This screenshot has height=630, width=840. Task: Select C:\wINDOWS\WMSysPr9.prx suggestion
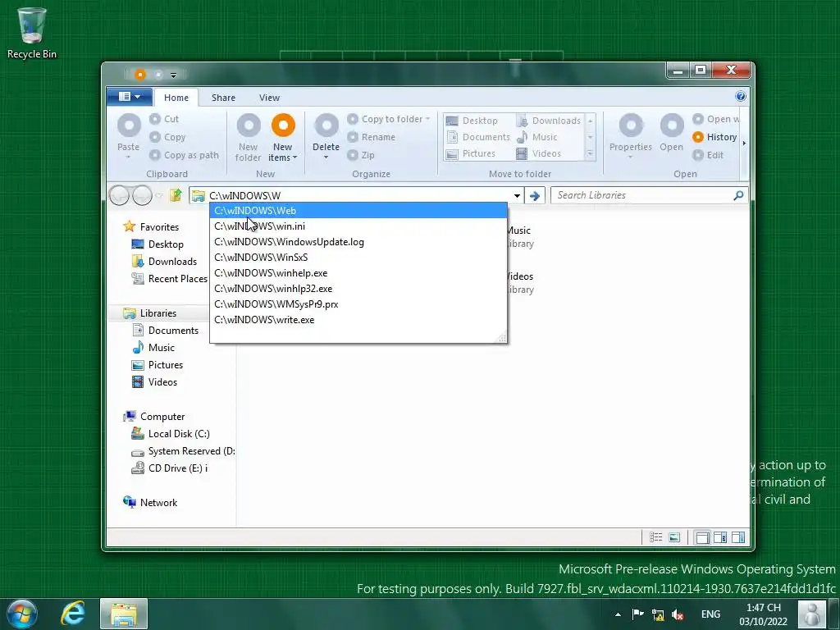358,304
